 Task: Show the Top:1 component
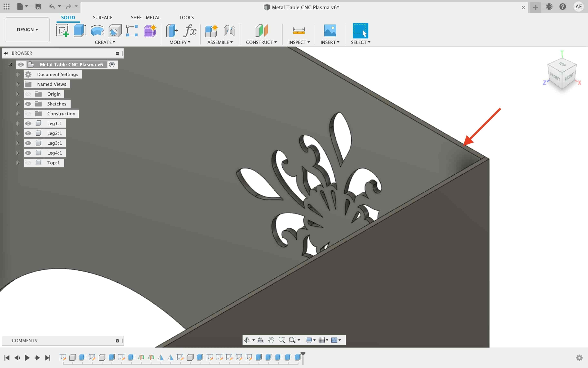coord(28,163)
